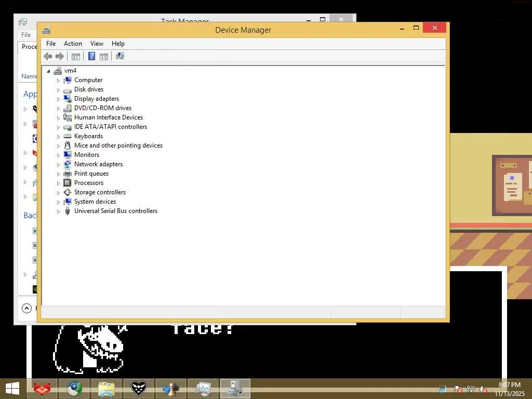Click the USB plug icon

pyautogui.click(x=68, y=211)
